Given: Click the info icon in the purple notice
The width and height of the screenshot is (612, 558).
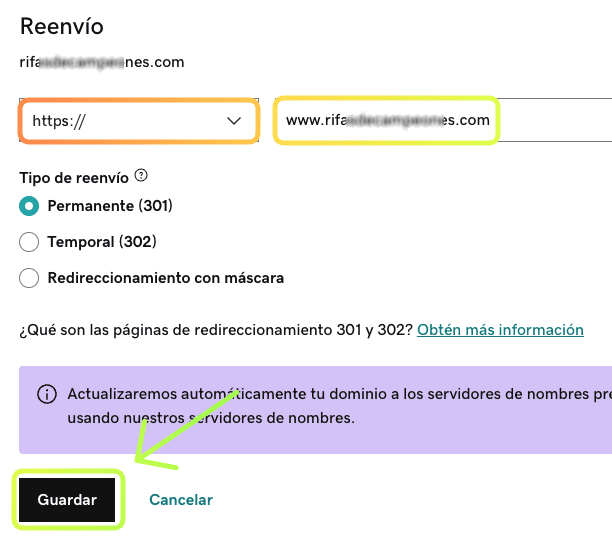Looking at the screenshot, I should (47, 394).
